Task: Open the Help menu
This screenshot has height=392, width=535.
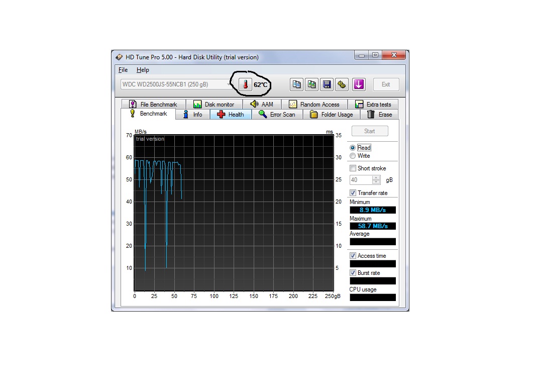Action: tap(143, 70)
